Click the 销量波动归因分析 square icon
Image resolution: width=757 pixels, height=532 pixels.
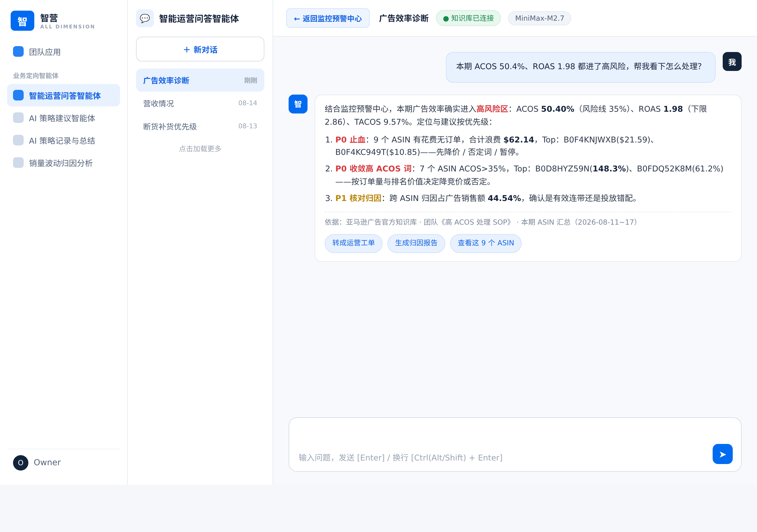click(x=18, y=163)
